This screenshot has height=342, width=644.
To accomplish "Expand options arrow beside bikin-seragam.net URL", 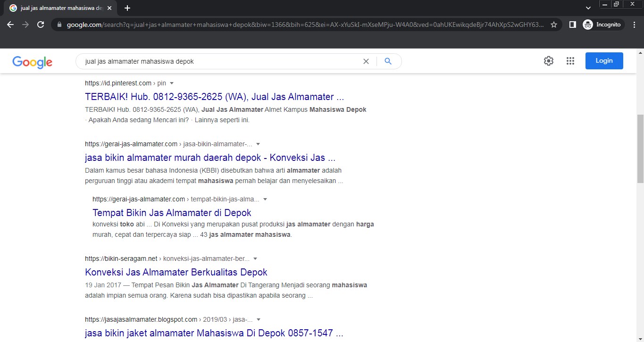I will [255, 259].
